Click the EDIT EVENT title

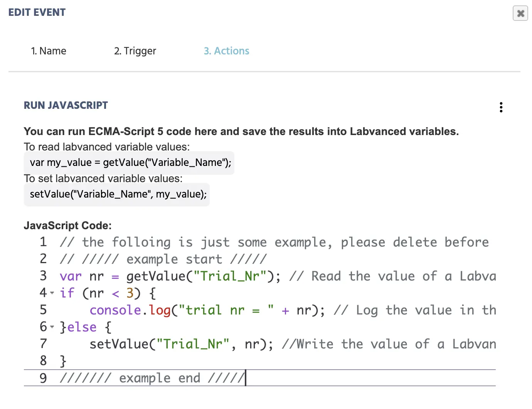tap(37, 12)
